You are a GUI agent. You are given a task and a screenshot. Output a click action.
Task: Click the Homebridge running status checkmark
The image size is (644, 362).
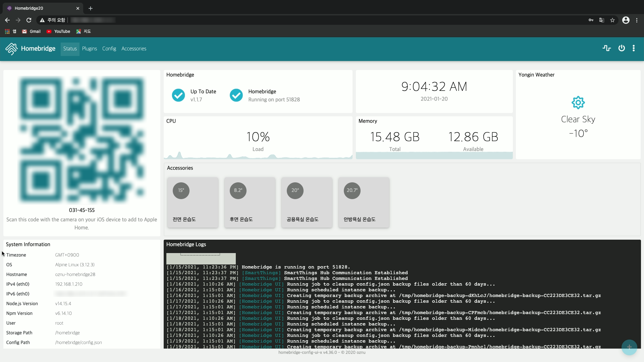[236, 95]
